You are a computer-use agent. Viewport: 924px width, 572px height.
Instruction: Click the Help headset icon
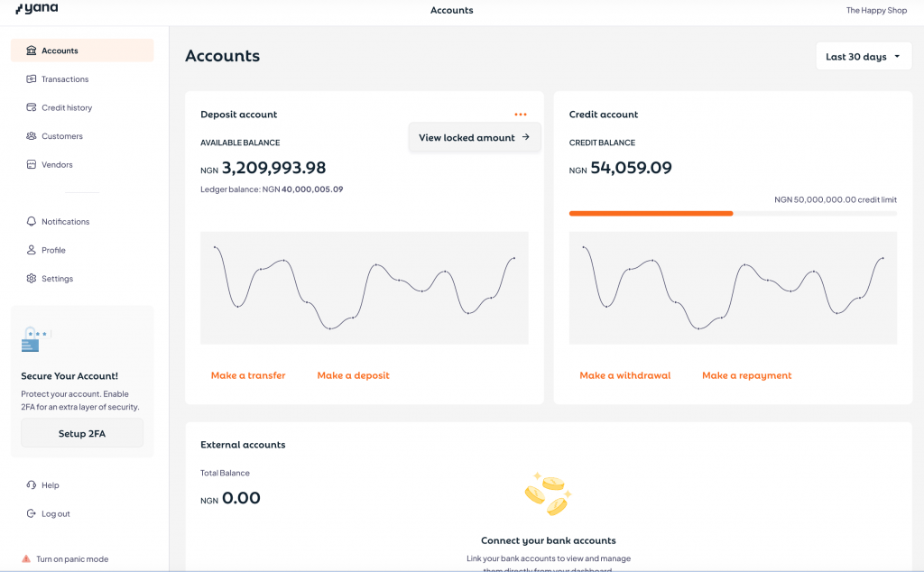pos(32,485)
